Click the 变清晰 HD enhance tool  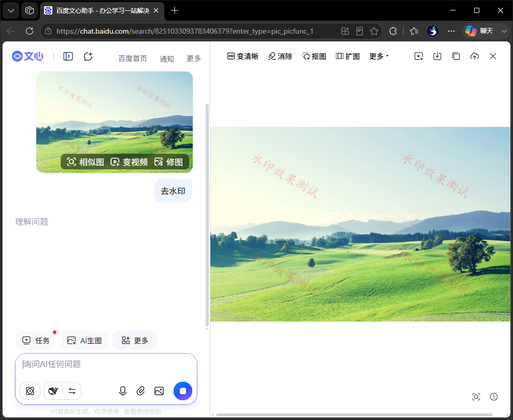243,56
